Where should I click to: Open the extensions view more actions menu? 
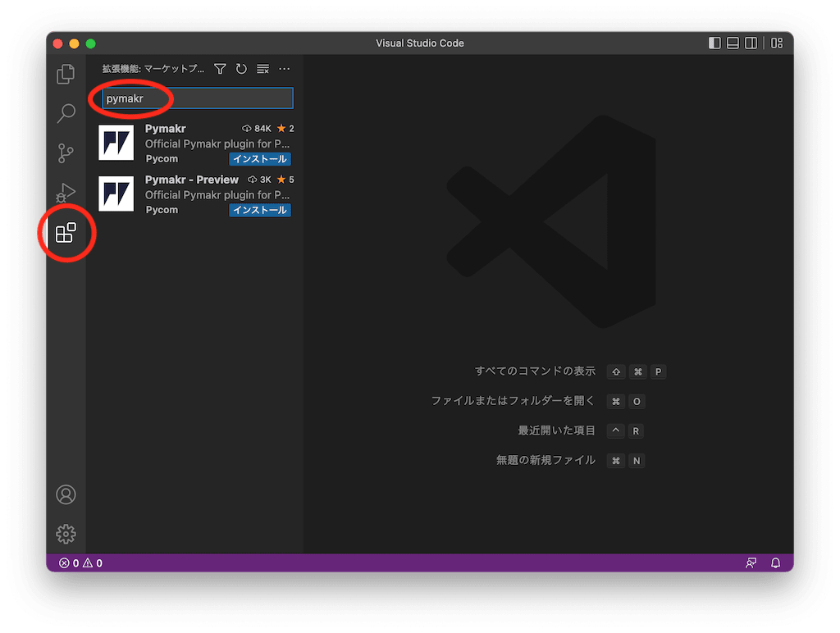[285, 69]
